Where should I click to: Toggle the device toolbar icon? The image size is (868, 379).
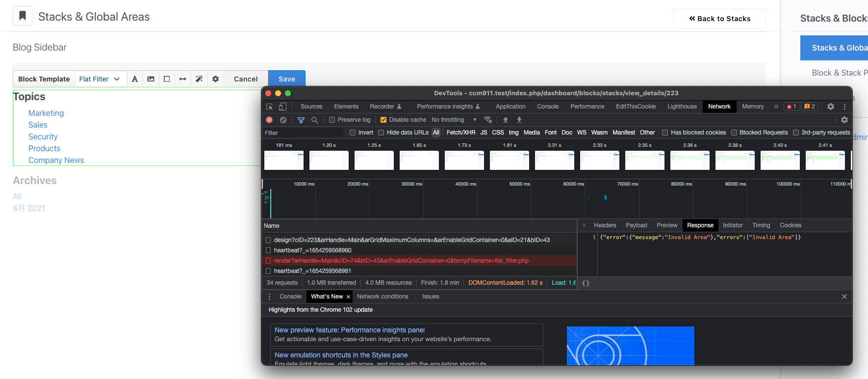(x=282, y=107)
